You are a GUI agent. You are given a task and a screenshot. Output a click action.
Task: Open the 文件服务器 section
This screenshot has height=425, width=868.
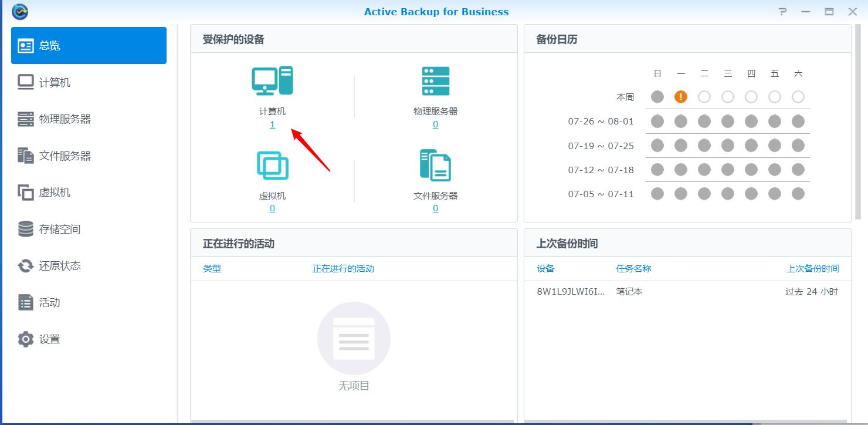(89, 156)
